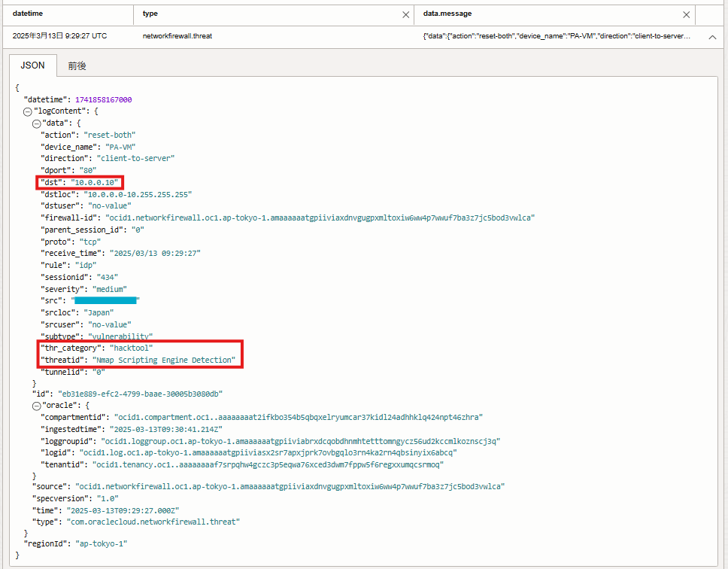Image resolution: width=728 pixels, height=569 pixels.
Task: Open the 前後 tab
Action: pos(77,65)
